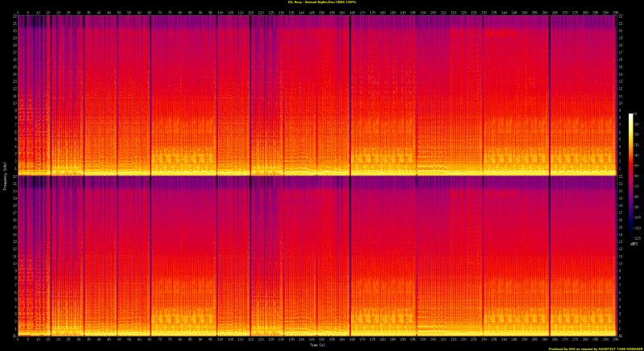Screen dimensions: 644x351
Task: Click the dark bottom end of the color scale
Action: (x=631, y=237)
